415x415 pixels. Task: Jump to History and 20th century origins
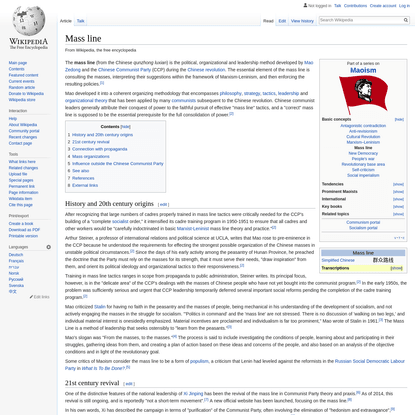[102, 135]
